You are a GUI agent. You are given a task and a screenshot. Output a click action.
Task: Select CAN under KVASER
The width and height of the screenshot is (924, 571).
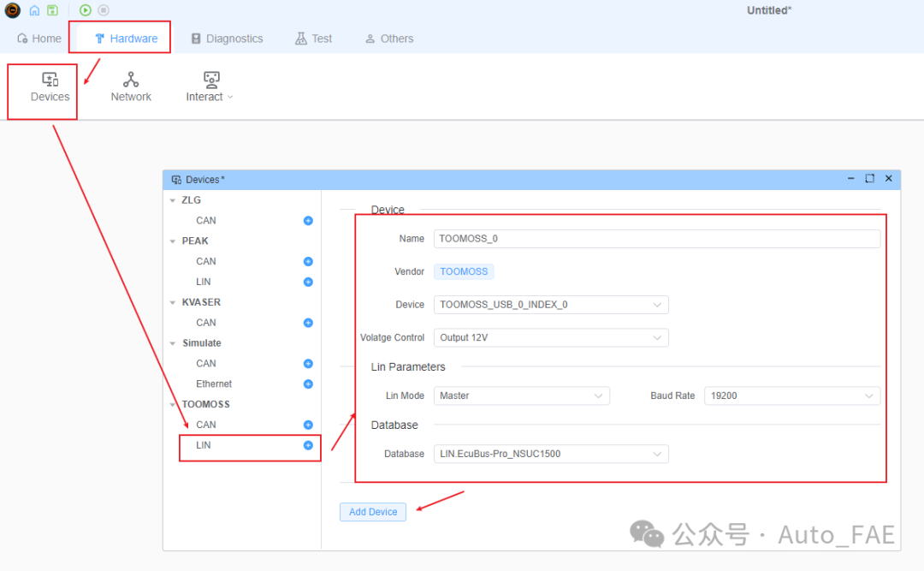click(x=205, y=323)
